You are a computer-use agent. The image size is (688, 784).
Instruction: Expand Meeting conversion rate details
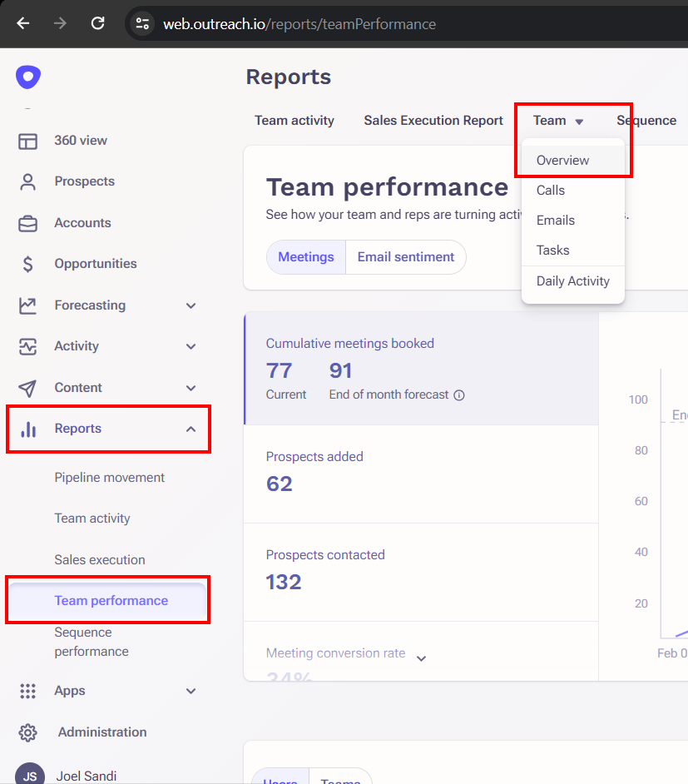point(422,657)
